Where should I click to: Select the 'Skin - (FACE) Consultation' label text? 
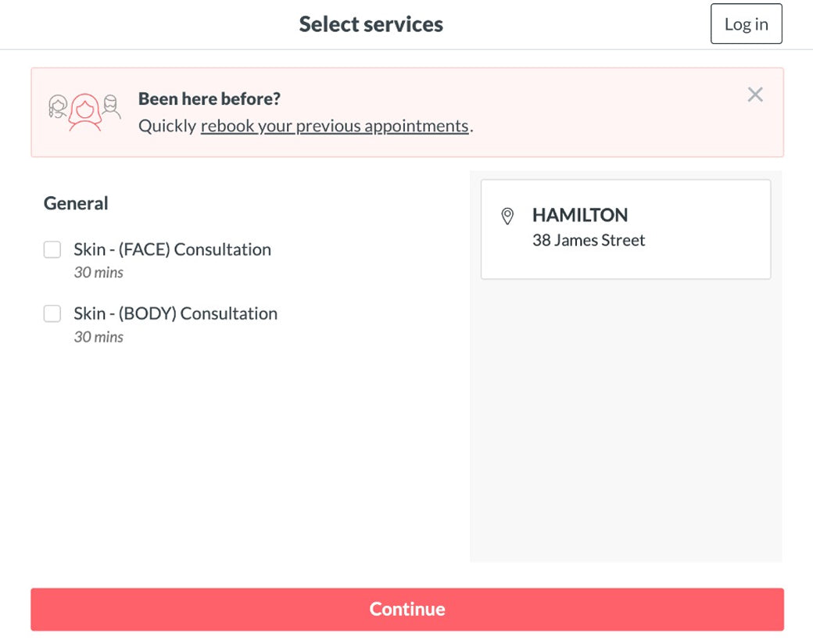(x=172, y=250)
